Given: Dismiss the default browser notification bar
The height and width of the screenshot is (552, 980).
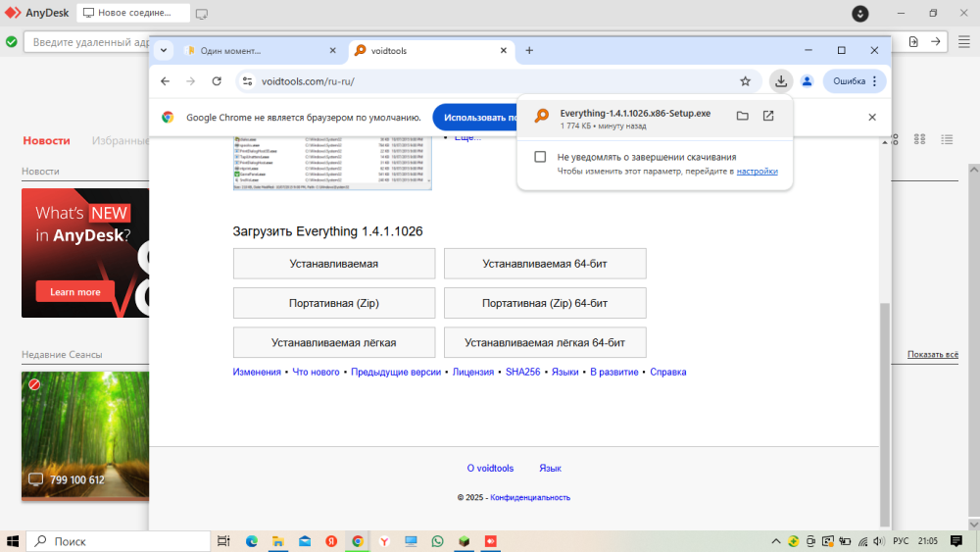Looking at the screenshot, I should pos(872,117).
